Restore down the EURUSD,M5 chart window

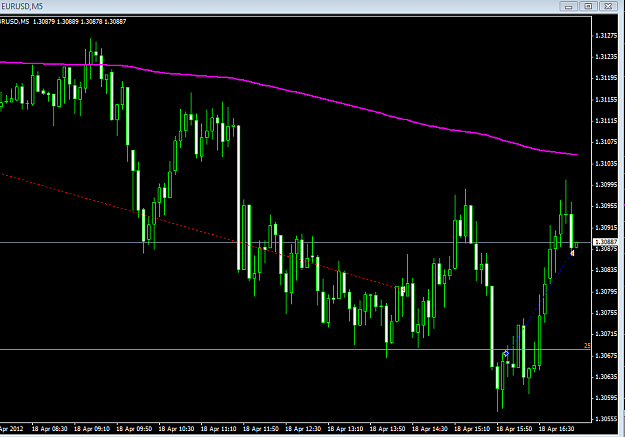pos(588,6)
